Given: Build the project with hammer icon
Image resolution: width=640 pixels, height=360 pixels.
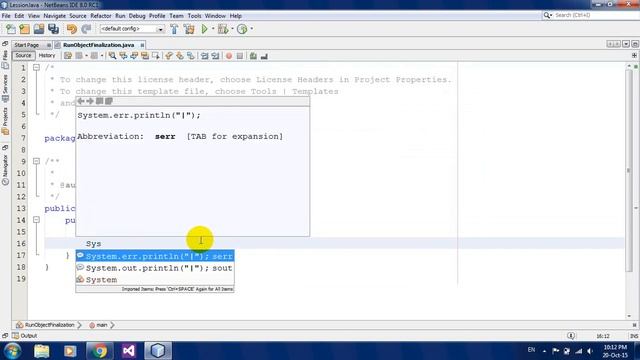Looking at the screenshot, I should pos(174,29).
